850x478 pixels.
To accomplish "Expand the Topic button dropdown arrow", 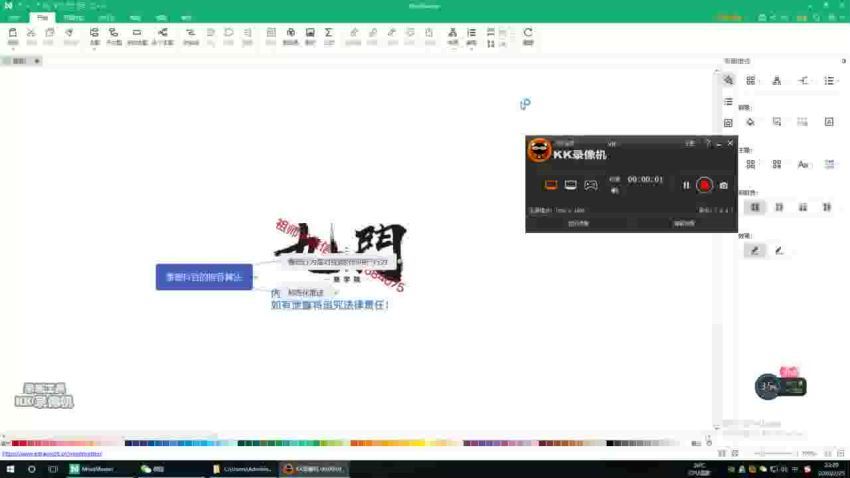I will click(94, 49).
